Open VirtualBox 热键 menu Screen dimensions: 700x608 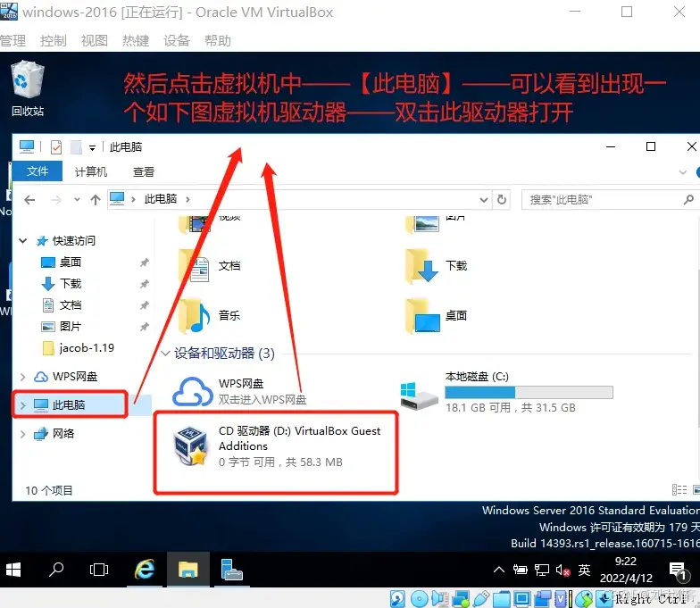coord(136,41)
